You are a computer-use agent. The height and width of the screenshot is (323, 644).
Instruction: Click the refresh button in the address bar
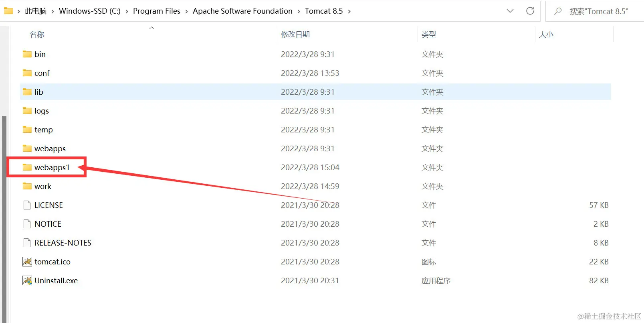coord(530,11)
